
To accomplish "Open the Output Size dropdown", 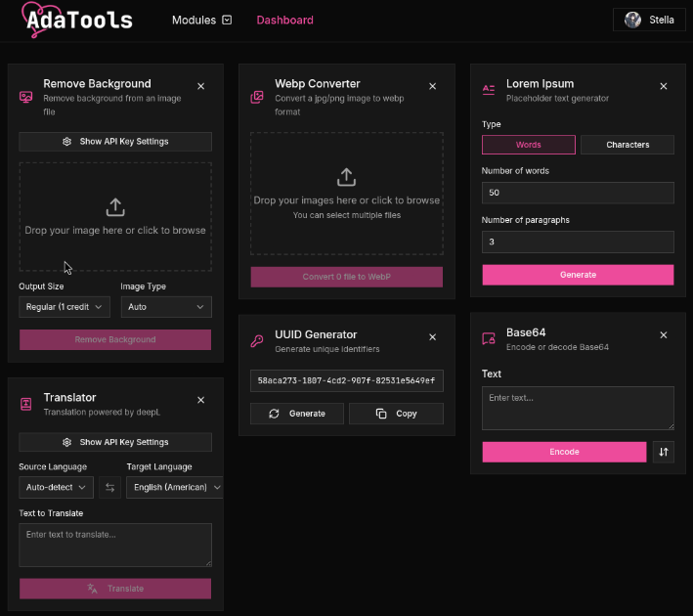I will 66,307.
